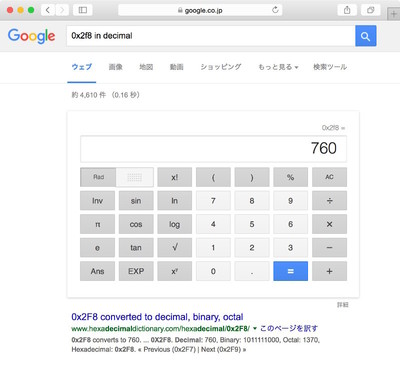Click the 0x2f8 = expression text

point(333,128)
